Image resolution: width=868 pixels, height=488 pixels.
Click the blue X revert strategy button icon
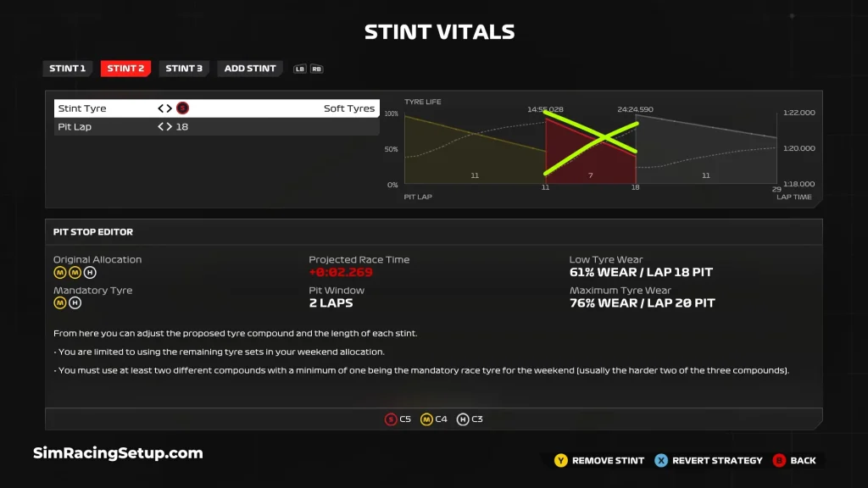[x=662, y=460]
